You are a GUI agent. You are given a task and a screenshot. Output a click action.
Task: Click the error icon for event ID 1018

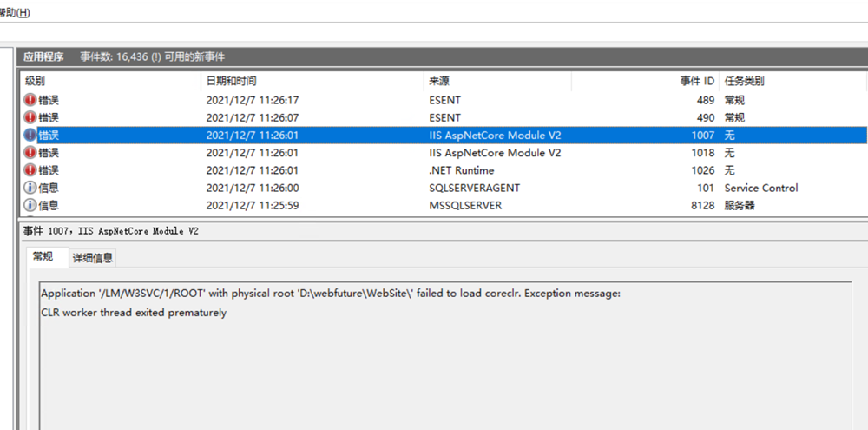coord(30,153)
